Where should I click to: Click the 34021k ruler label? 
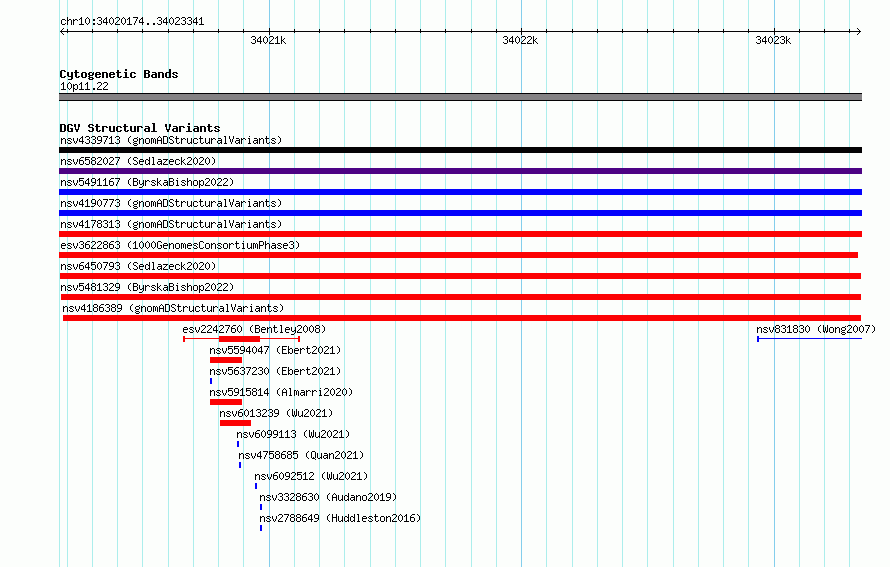[x=268, y=40]
